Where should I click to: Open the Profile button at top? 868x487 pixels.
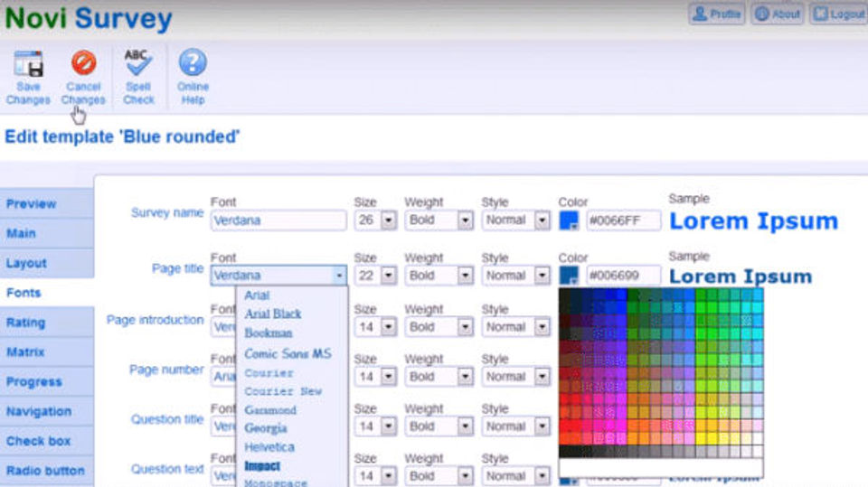click(x=716, y=14)
